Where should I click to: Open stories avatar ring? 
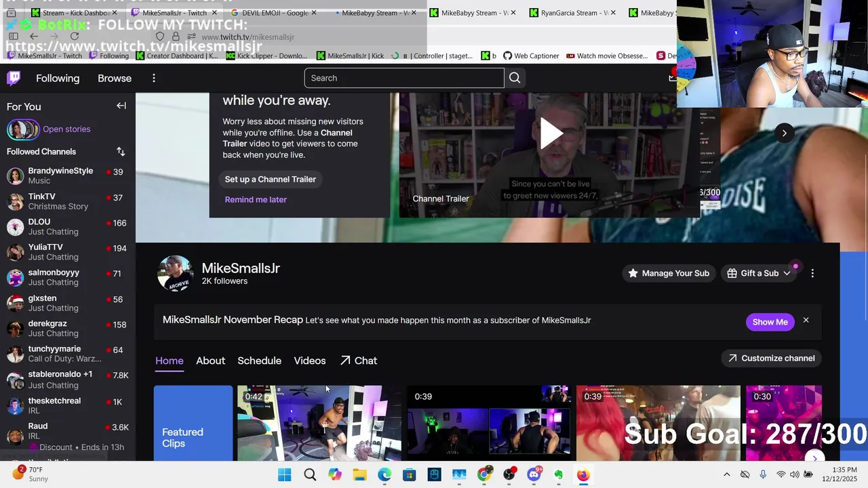pos(22,129)
